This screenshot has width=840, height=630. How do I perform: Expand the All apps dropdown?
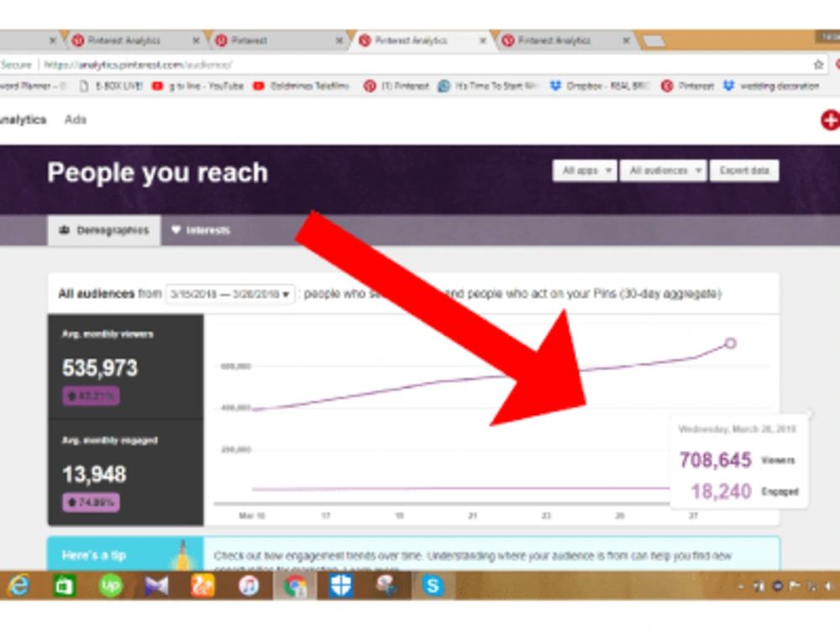pyautogui.click(x=585, y=171)
